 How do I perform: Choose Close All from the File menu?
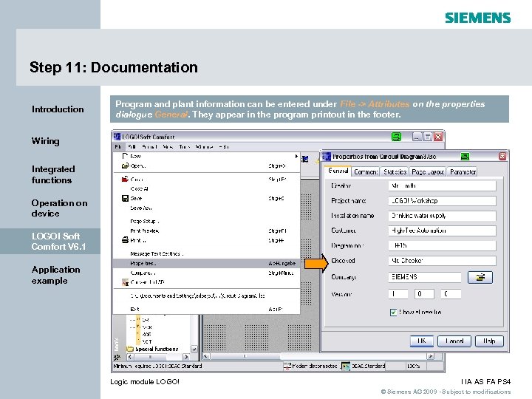[206, 188]
